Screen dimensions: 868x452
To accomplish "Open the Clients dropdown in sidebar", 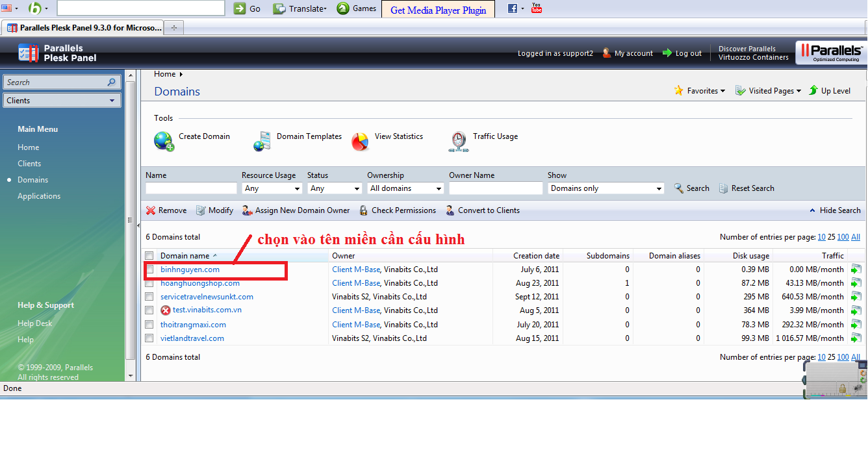I will click(62, 101).
